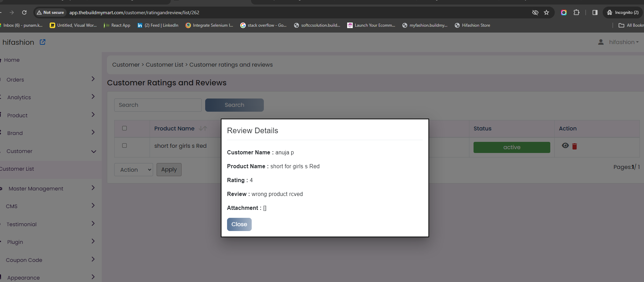Open the myfashion.buildmy bookmark
The height and width of the screenshot is (282, 644).
425,25
